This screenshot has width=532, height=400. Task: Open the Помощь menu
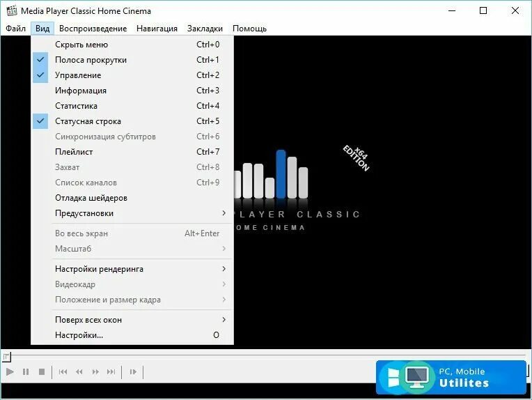tap(249, 29)
